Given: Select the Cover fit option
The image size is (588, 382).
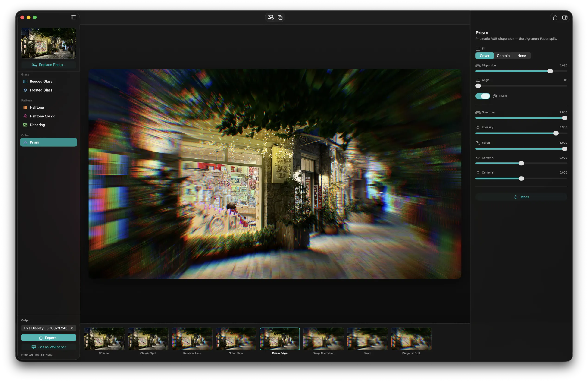Looking at the screenshot, I should point(484,56).
